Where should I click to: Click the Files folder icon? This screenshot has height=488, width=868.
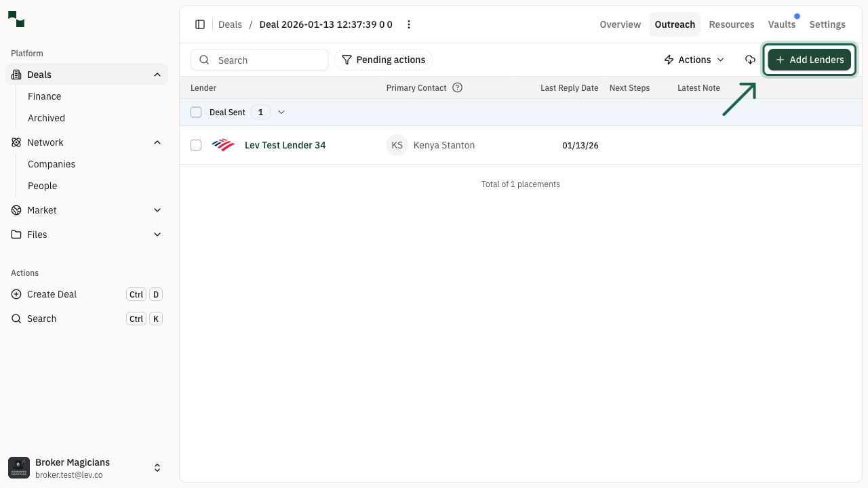(x=15, y=235)
